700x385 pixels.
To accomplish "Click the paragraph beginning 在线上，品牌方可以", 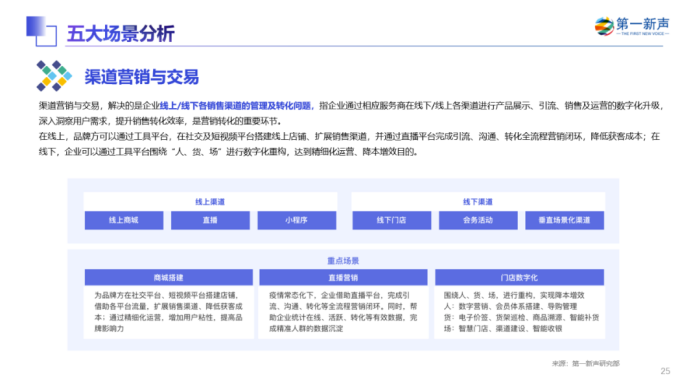I will 349,144.
